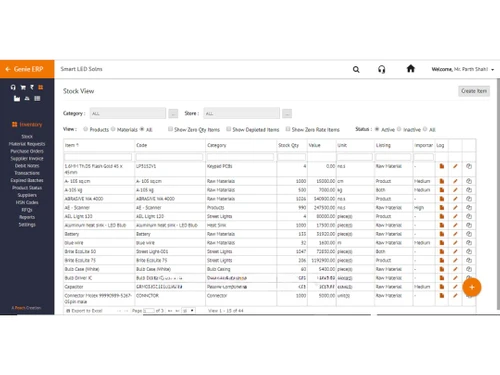Click the duplicate icon for Brite EcoLite 75
Screen dimensions: 500x375
(469, 260)
